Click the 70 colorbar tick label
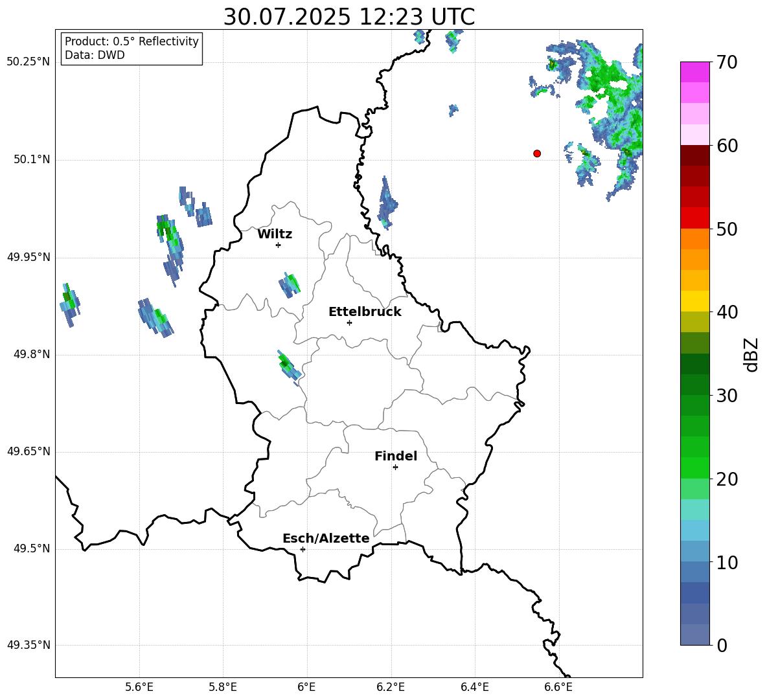The image size is (767, 700). [x=727, y=62]
